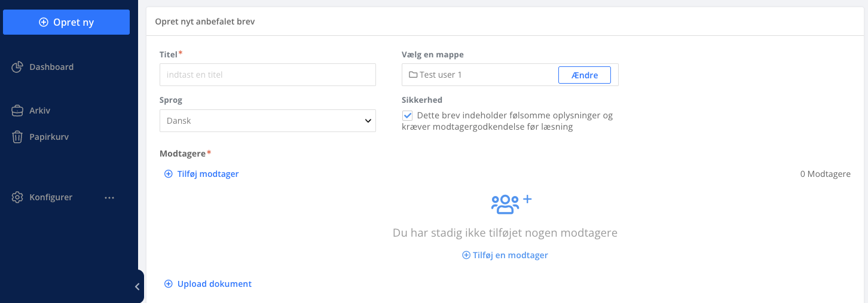Open the Sprog dropdown showing Dansk
868x303 pixels.
click(x=268, y=121)
